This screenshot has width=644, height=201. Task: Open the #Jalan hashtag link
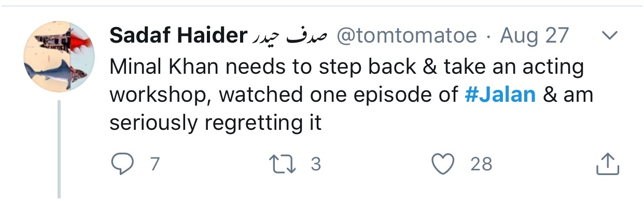pos(500,95)
